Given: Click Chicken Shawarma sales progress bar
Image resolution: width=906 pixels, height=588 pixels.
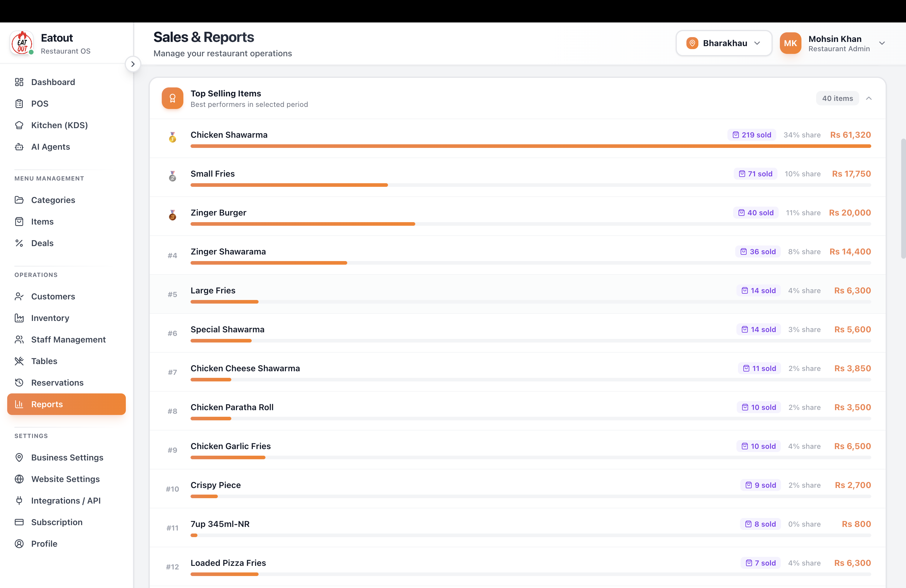Looking at the screenshot, I should 531,146.
